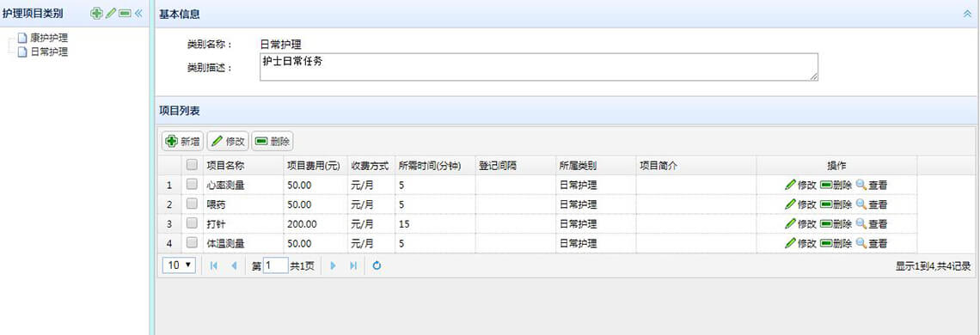Sort by 项目名称 column header
Viewport: 980px width, 335px height.
pos(243,166)
